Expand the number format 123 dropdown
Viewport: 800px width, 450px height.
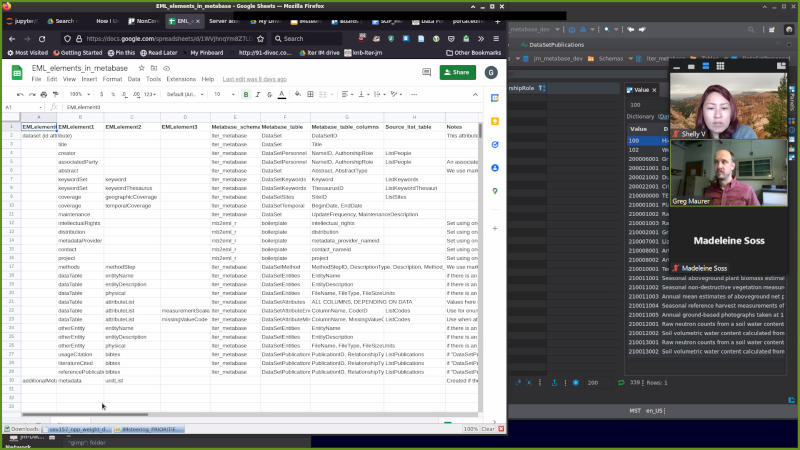(x=151, y=94)
